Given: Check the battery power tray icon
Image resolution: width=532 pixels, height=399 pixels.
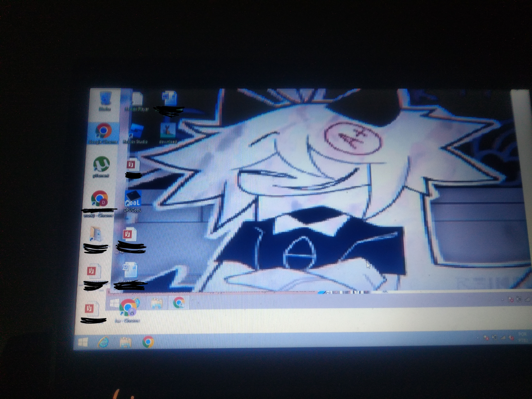Looking at the screenshot, I should 495,337.
